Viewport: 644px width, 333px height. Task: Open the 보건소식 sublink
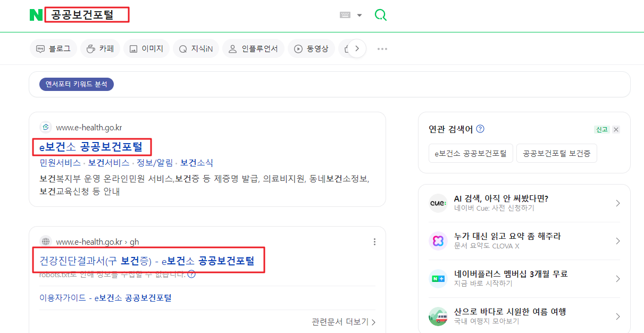[197, 163]
